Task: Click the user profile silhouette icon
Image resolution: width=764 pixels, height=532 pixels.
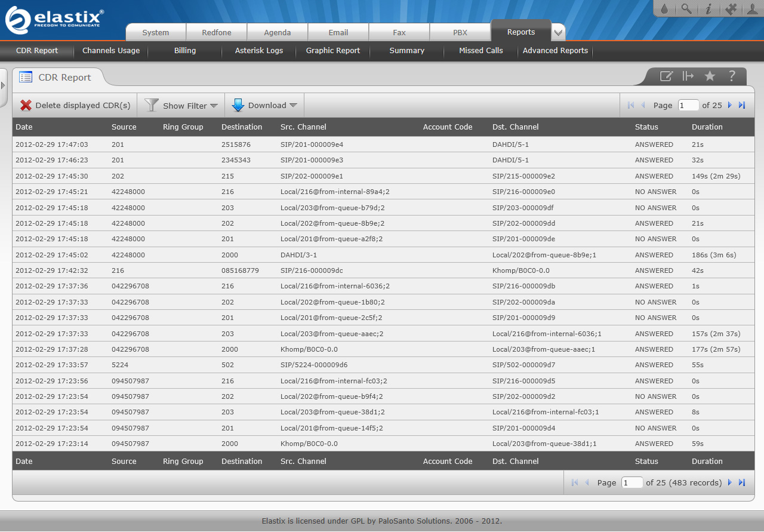Action: coord(753,8)
